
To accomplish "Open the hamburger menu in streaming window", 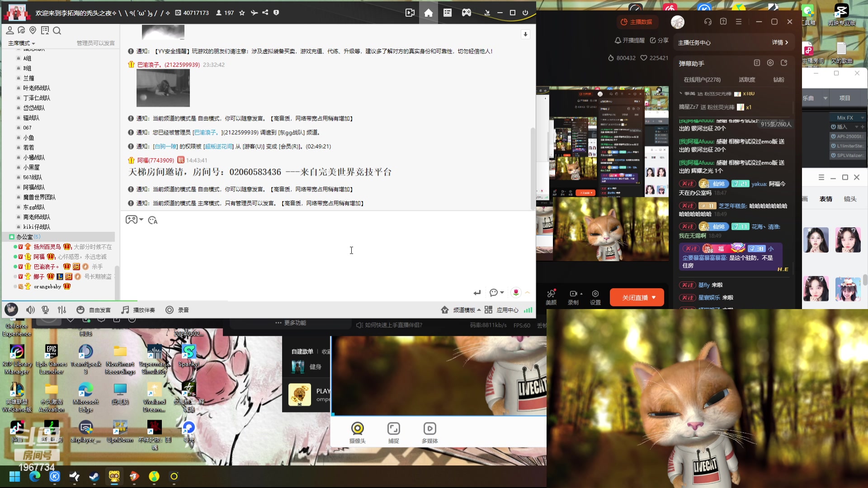I will pyautogui.click(x=739, y=22).
